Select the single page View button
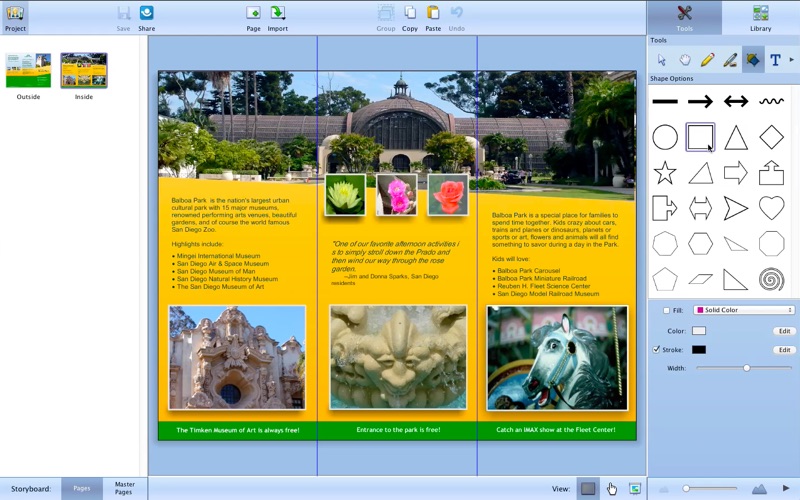The height and width of the screenshot is (500, 800). point(588,489)
